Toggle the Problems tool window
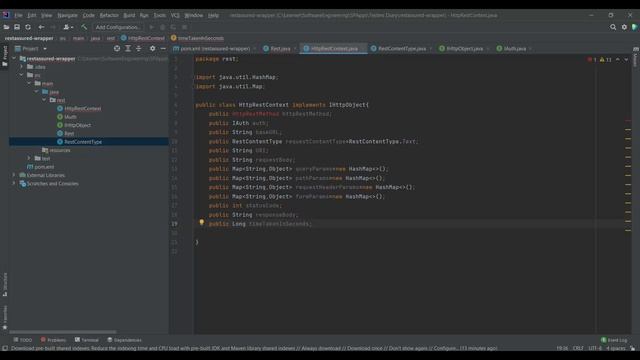 click(x=53, y=340)
